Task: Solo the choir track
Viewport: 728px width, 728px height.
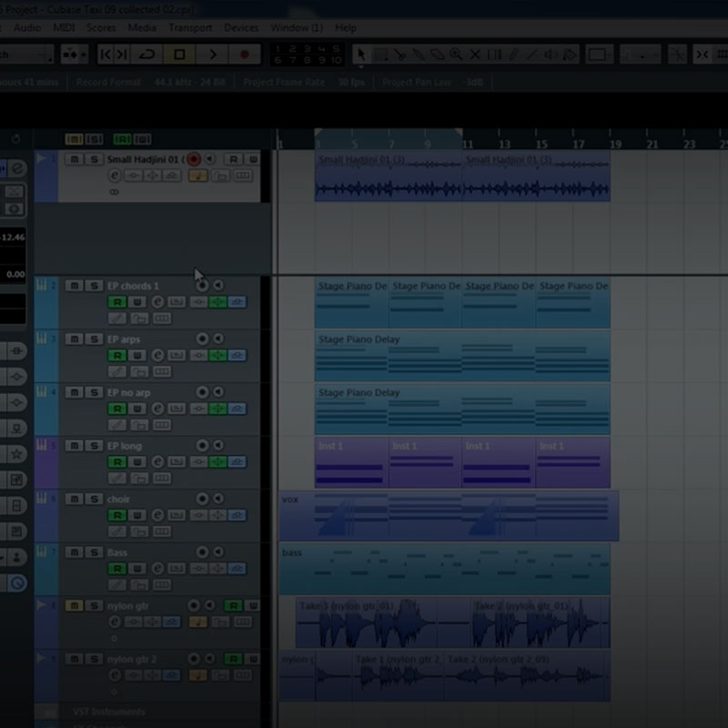Action: click(94, 499)
